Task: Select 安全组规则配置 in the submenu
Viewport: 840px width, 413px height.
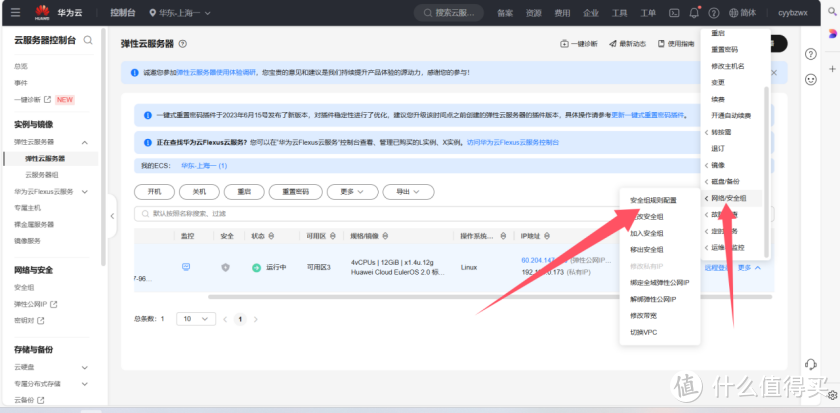Action: tap(653, 200)
